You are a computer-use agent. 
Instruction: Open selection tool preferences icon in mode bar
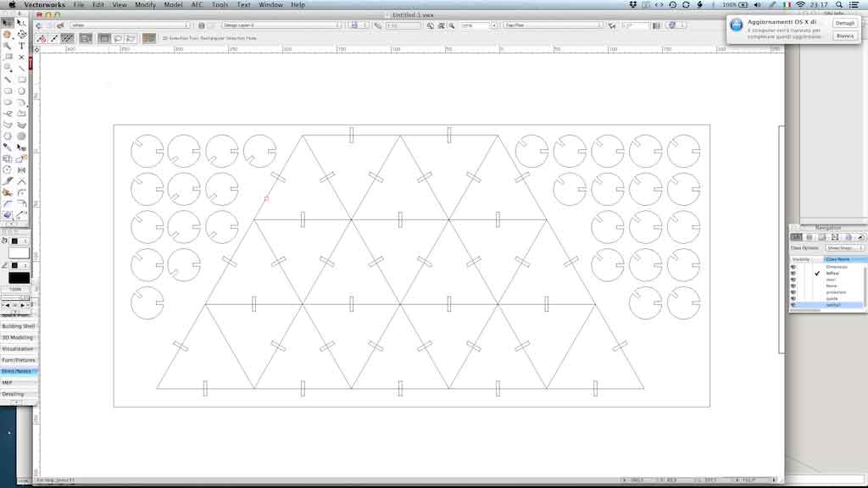pyautogui.click(x=149, y=38)
